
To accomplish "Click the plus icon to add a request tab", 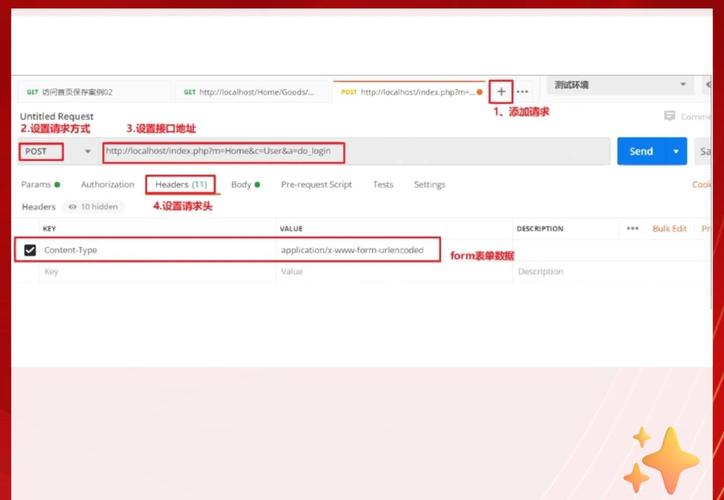I will 502,91.
